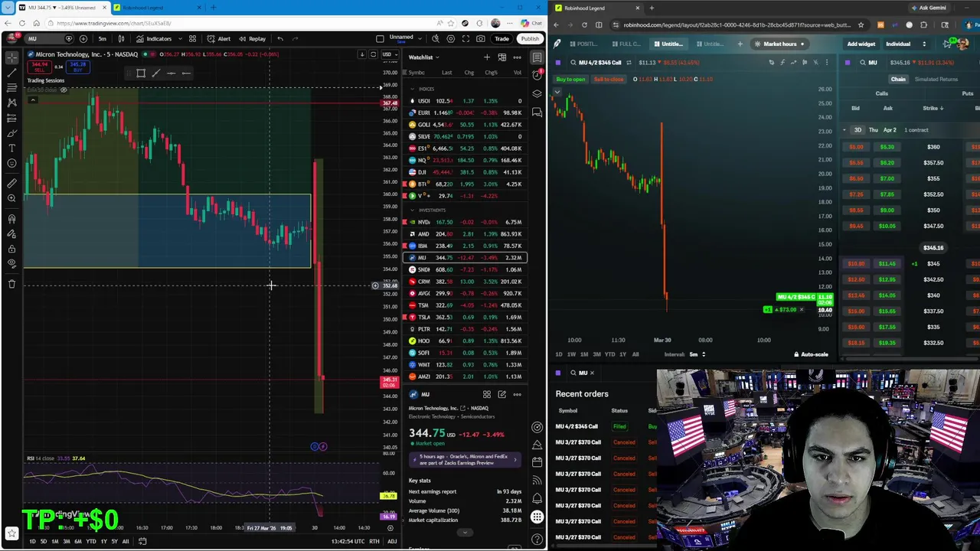Screen dimensions: 980x551
Task: Open the USD currency dropdown
Action: point(388,54)
